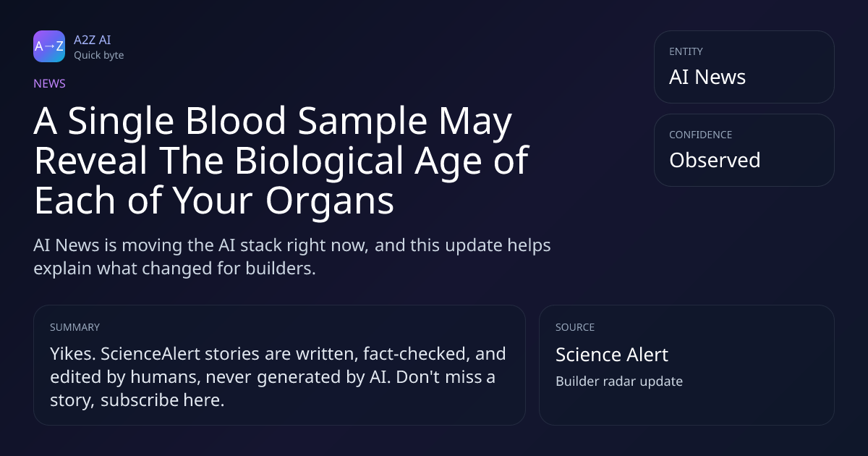Screen dimensions: 868x456
Task: Open the SUMMARY card
Action: point(279,365)
